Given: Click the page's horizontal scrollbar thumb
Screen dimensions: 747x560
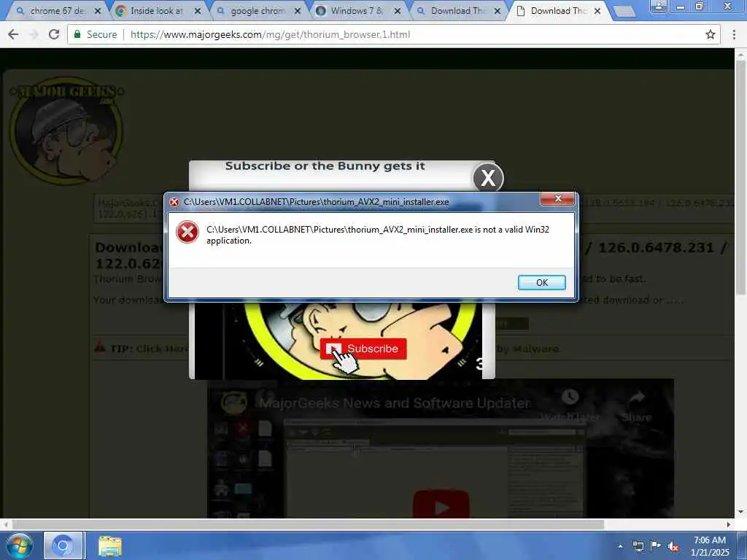Looking at the screenshot, I should 309,524.
